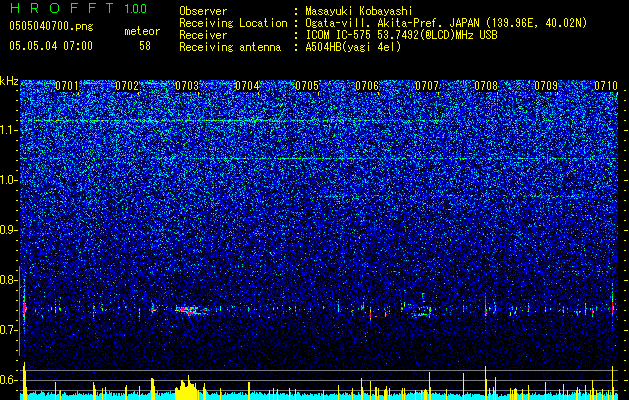Click the 'meteor' label
This screenshot has height=400, width=629.
pyautogui.click(x=142, y=31)
